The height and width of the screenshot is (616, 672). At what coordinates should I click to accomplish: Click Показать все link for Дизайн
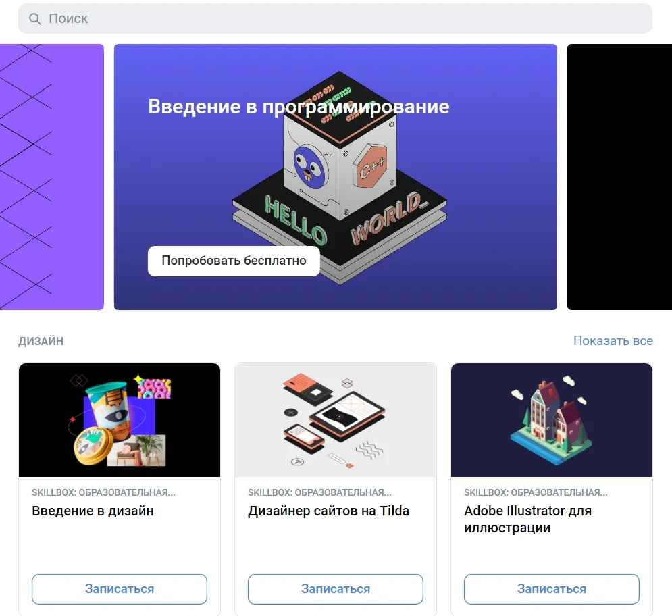tap(613, 341)
